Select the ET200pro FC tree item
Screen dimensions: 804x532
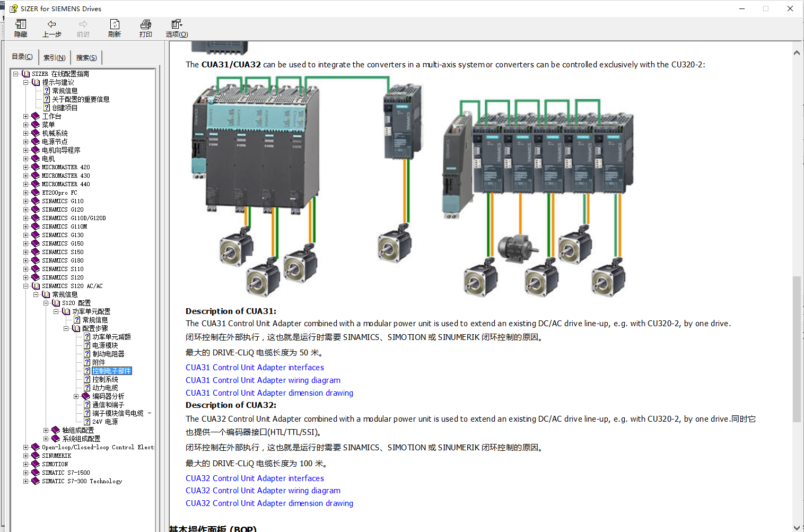pos(59,193)
